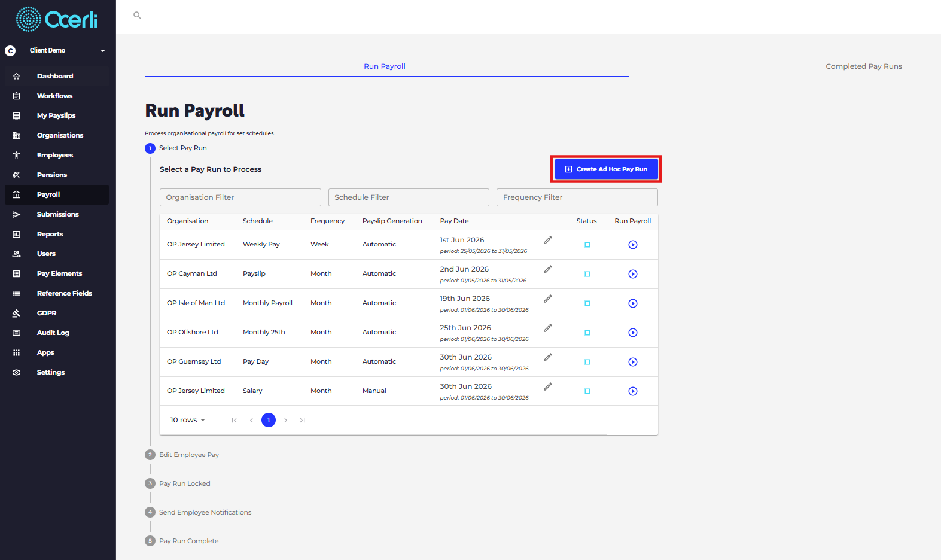Toggle status box for OP Jersey Limited Salary
This screenshot has width=941, height=560.
click(587, 391)
